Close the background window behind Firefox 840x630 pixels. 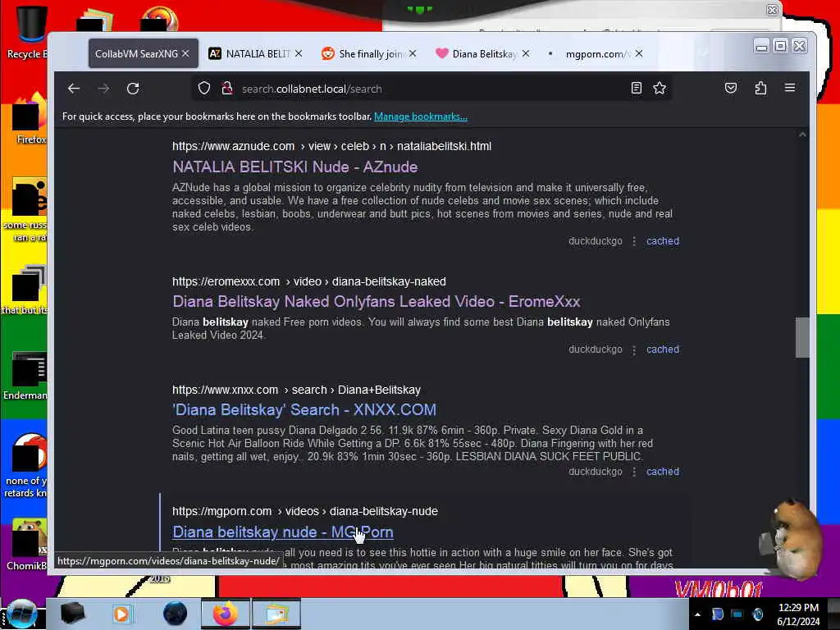tap(772, 10)
